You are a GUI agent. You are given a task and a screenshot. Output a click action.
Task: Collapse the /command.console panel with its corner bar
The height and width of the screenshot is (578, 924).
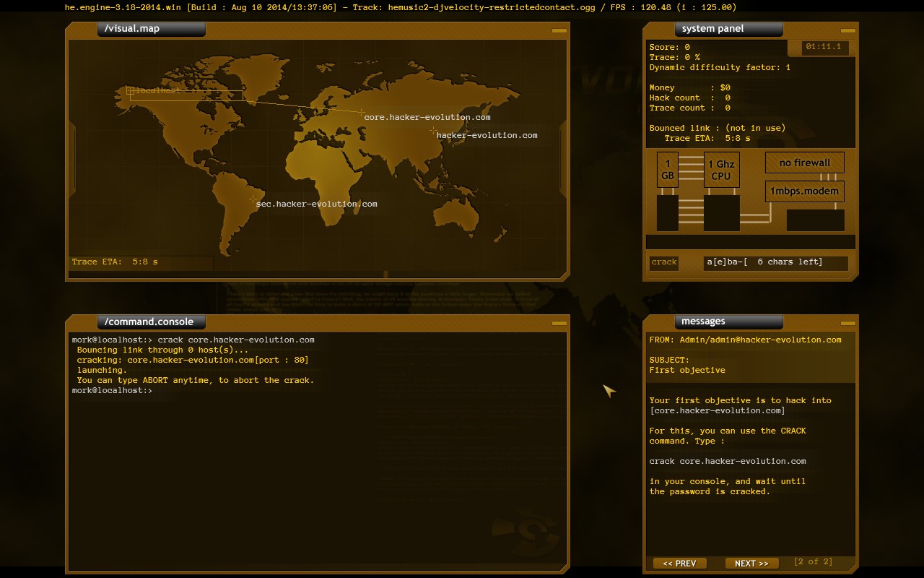tap(559, 323)
